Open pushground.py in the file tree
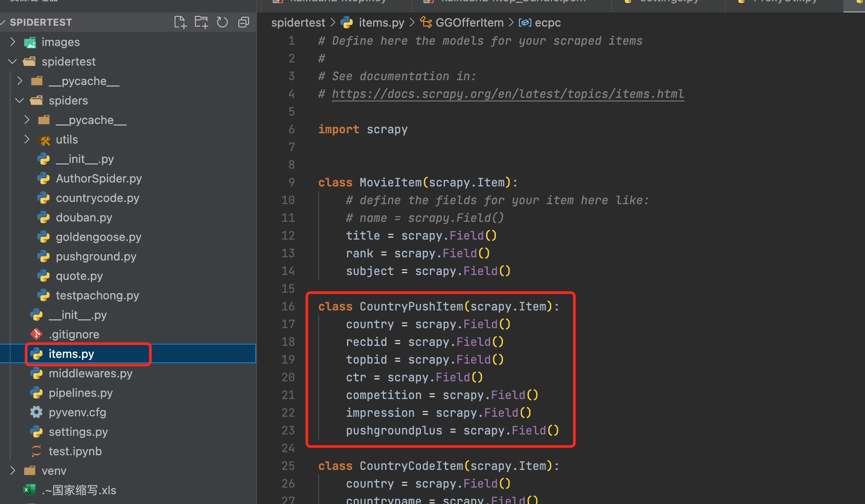Screen dimensions: 865x504 [x=96, y=256]
